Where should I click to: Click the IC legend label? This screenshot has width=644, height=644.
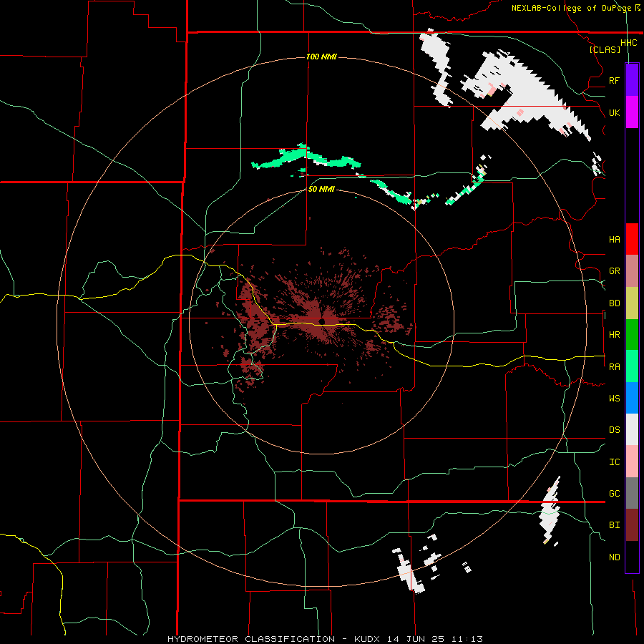pos(614,462)
